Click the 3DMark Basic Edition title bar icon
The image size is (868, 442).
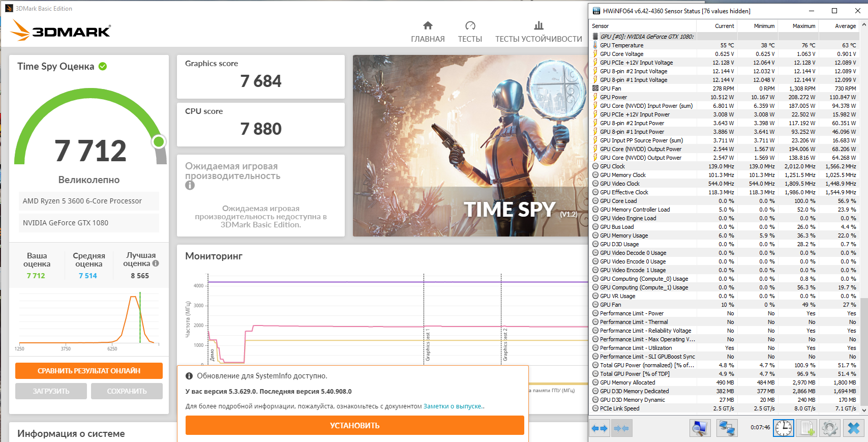(x=9, y=8)
